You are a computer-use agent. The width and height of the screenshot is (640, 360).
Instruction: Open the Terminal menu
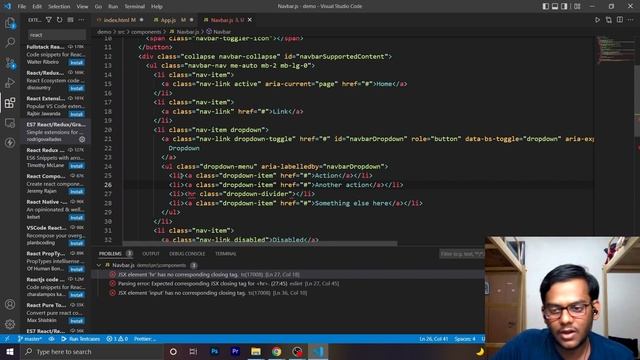click(135, 6)
